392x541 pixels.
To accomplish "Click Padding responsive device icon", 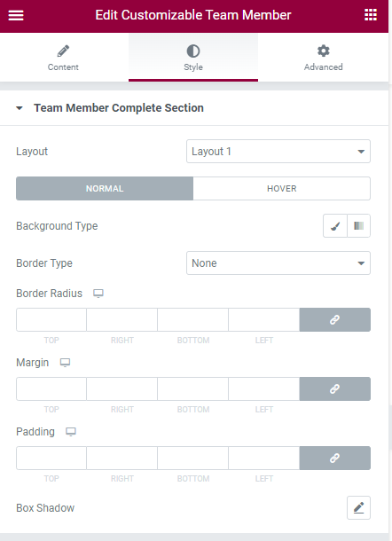I will click(x=71, y=432).
